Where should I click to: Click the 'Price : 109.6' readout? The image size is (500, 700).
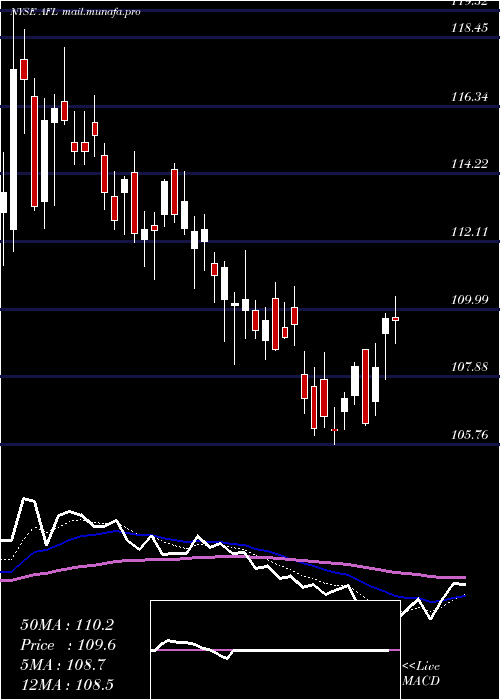[x=68, y=645]
